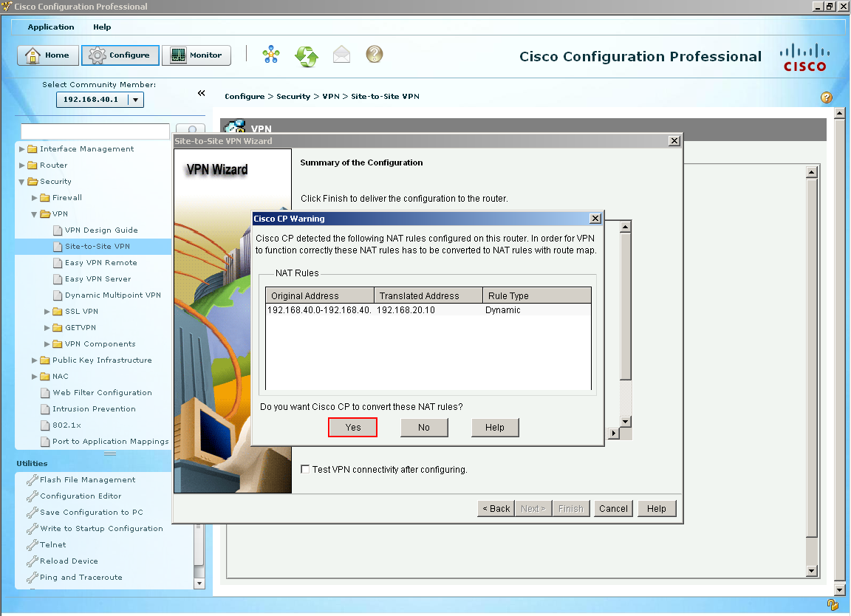This screenshot has height=616, width=851.
Task: Close the Cisco CP Warning dialog
Action: pos(595,218)
